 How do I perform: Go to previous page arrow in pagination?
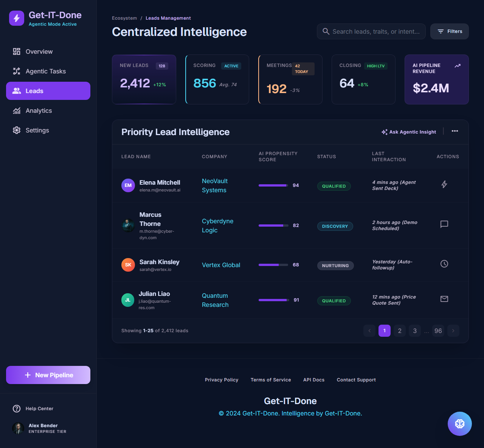369,331
